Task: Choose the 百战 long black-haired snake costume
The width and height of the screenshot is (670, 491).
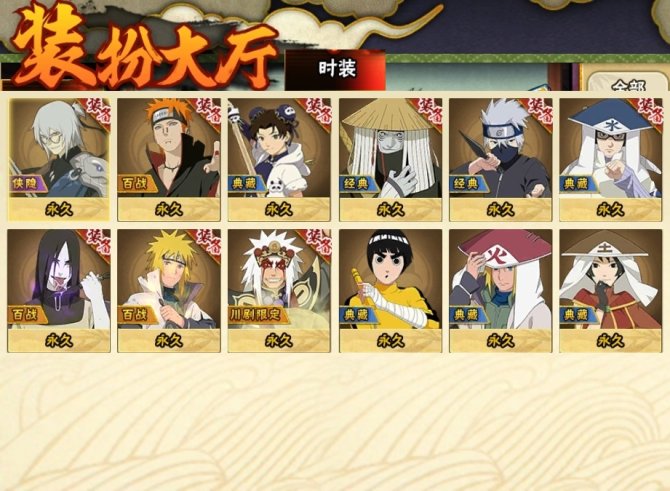Action: [x=59, y=291]
